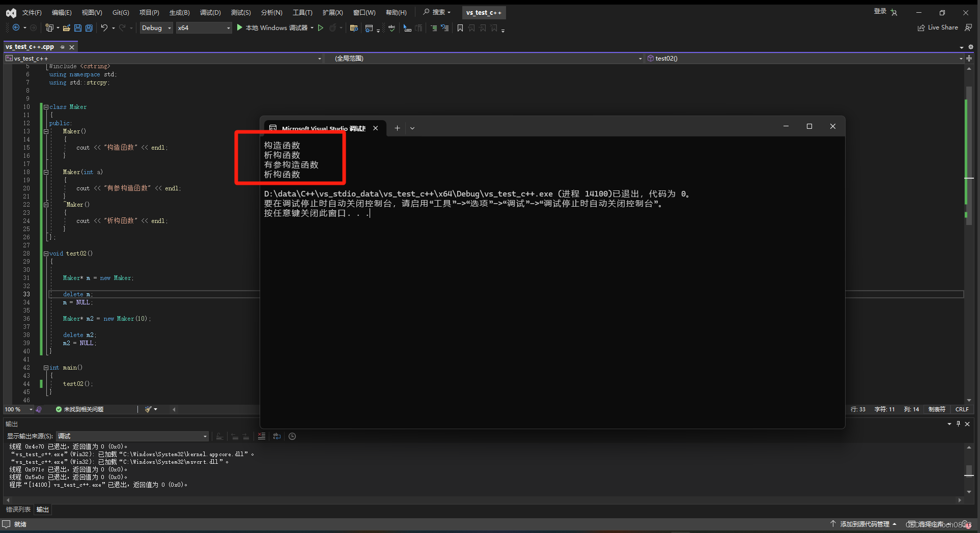The height and width of the screenshot is (533, 980).
Task: Open the Git(G) menu
Action: tap(121, 12)
